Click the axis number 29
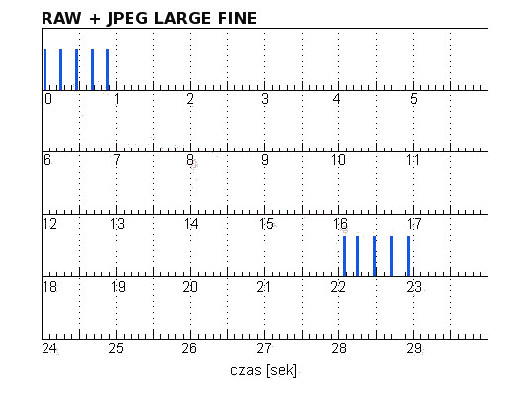This screenshot has width=532, height=394. 414,348
